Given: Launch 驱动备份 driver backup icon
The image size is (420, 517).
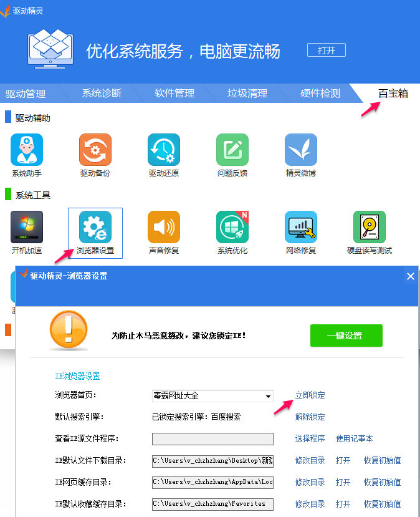Looking at the screenshot, I should [95, 150].
